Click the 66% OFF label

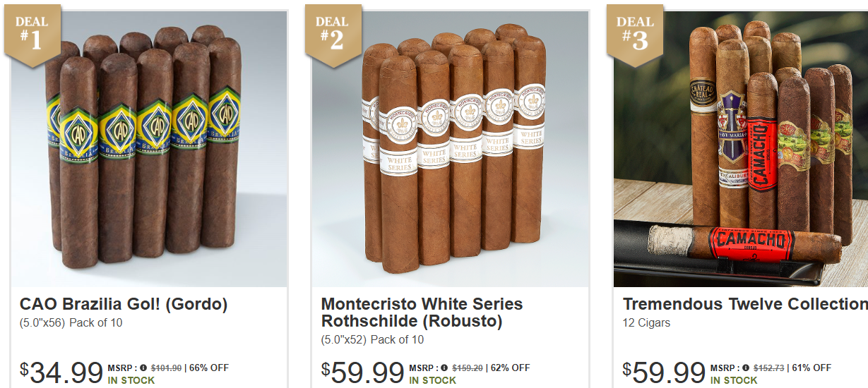(x=210, y=368)
